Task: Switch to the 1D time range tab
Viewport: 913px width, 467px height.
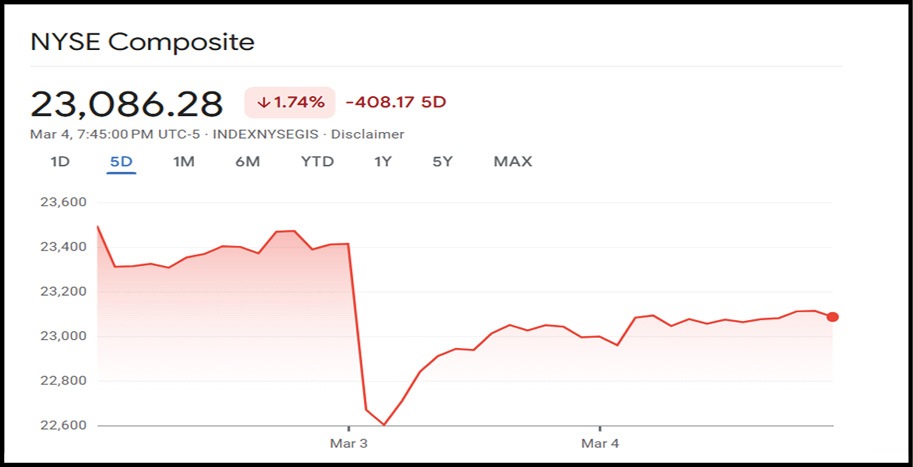Action: (58, 162)
